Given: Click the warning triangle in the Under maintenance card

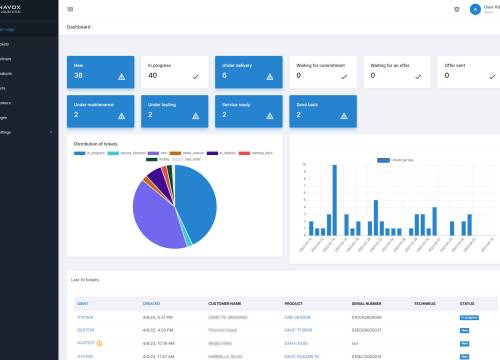Looking at the screenshot, I should pos(122,116).
